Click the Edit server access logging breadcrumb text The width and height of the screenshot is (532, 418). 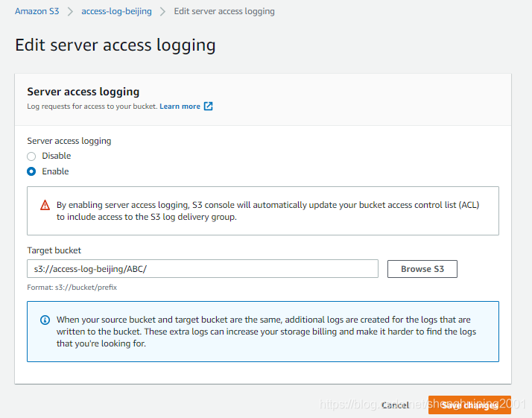coord(224,11)
